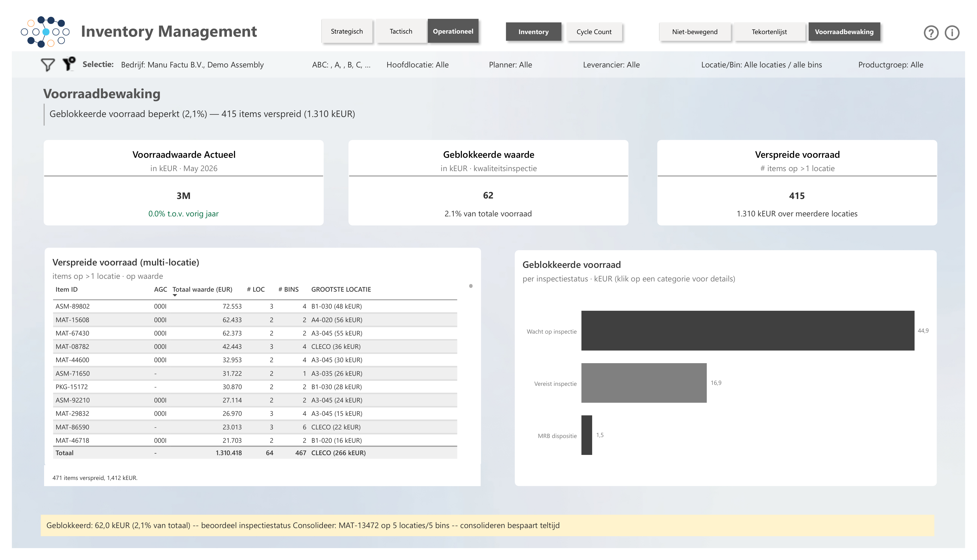
Task: Click the Geblokkeerde voorraad chart title
Action: point(571,265)
